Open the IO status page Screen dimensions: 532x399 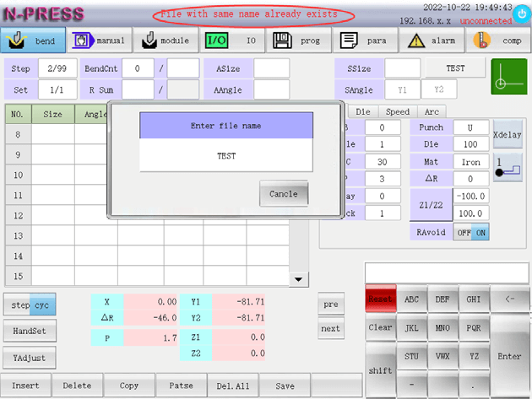231,40
